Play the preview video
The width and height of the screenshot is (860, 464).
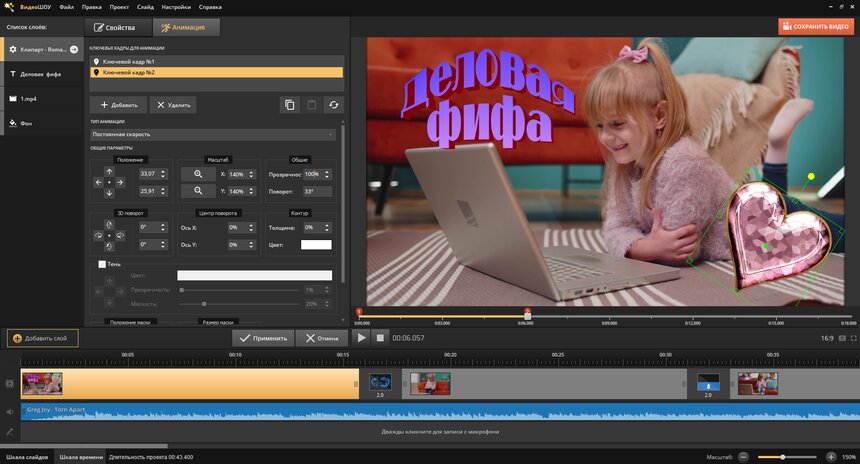361,338
